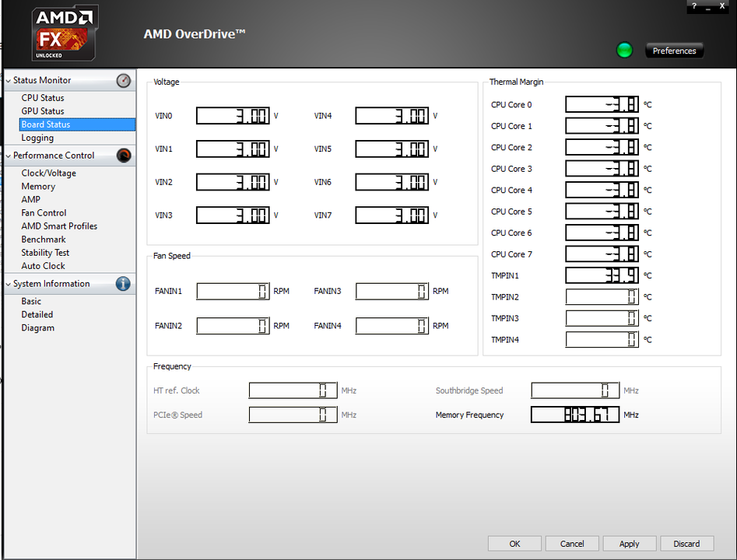Show Basic system information
737x560 pixels.
31,301
